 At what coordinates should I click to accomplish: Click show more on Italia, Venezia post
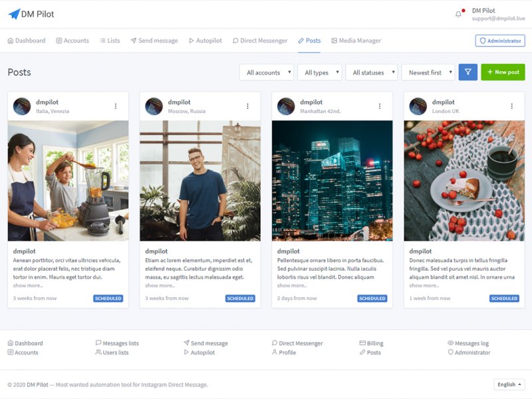[28, 285]
